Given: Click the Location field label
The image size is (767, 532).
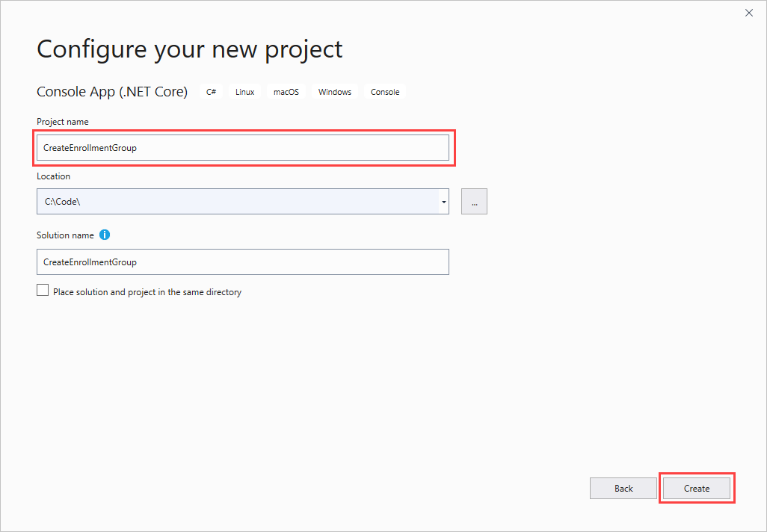Looking at the screenshot, I should (53, 176).
